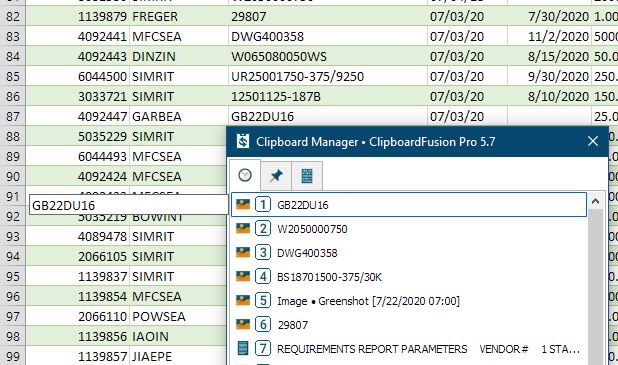Select spreadsheet row header 84
Screen dimensions: 618x365
[x=13, y=56]
